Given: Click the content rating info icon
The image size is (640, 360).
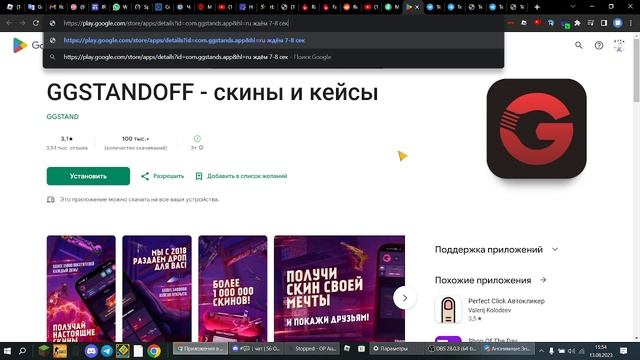Looking at the screenshot, I should pyautogui.click(x=197, y=139).
